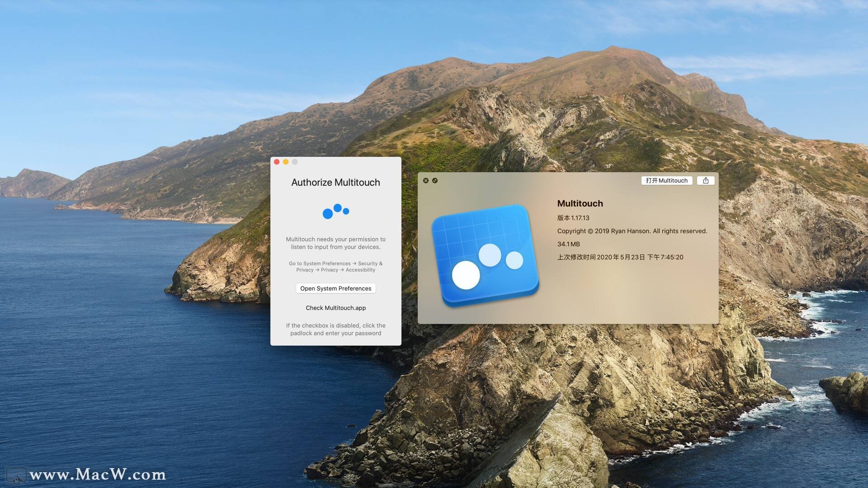This screenshot has height=488, width=868.
Task: Click the www.MacW.com watermark text
Action: tap(98, 474)
